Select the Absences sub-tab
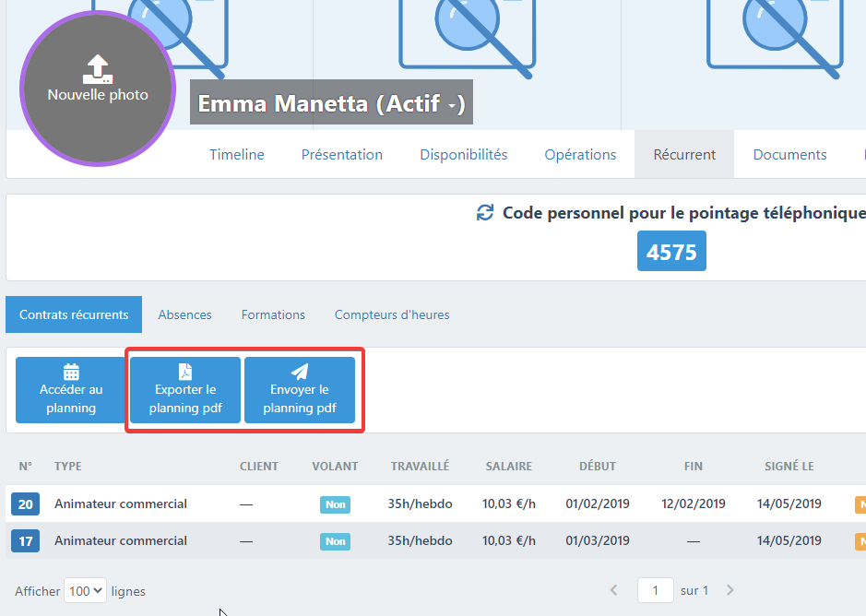The height and width of the screenshot is (616, 866). tap(184, 314)
